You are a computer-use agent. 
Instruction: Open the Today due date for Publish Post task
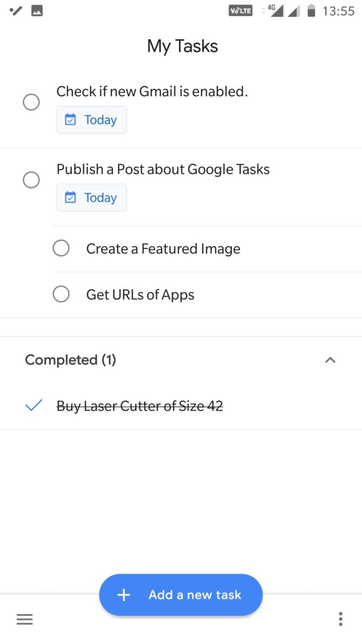(91, 197)
